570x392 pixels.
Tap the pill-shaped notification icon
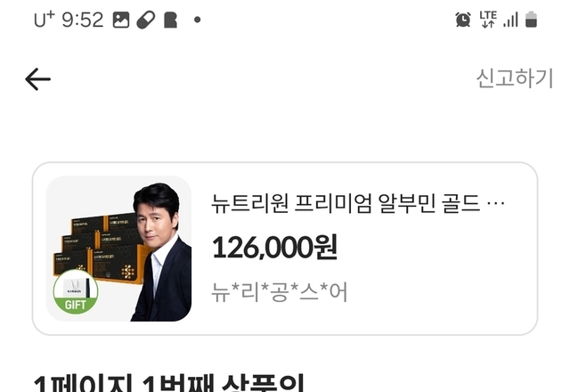pos(146,20)
